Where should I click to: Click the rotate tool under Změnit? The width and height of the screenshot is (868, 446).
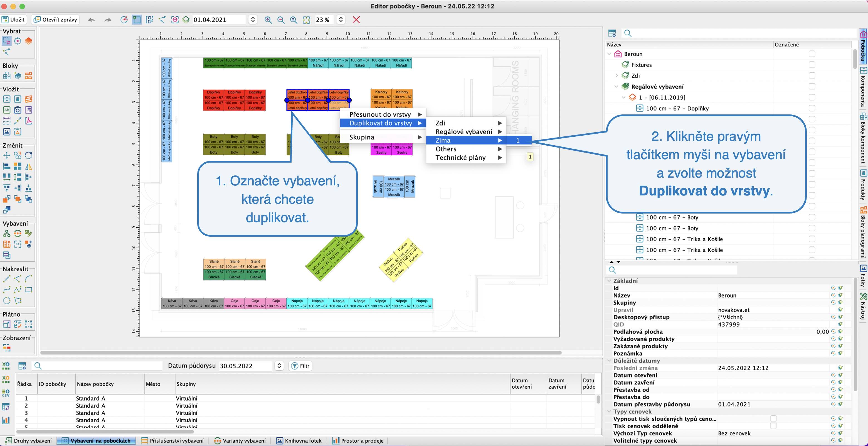29,155
